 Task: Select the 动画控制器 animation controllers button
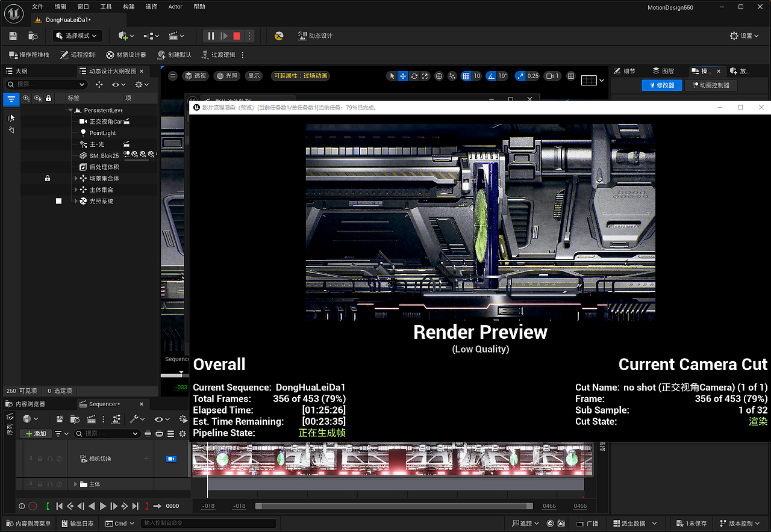(711, 85)
